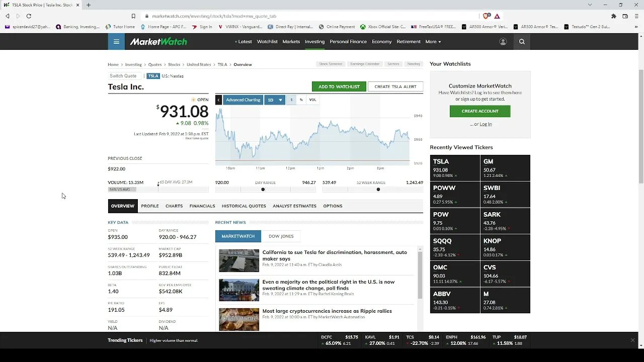
Task: Close the TSLA Stock Price browser tab
Action: point(78,5)
